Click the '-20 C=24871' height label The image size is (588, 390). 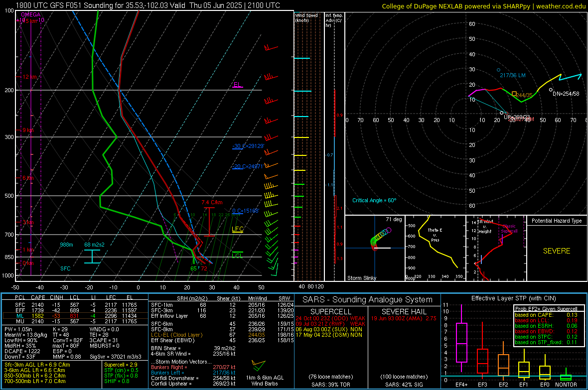tap(248, 166)
